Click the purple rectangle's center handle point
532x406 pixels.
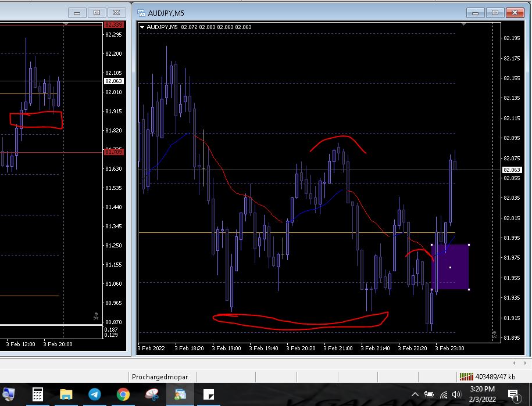click(450, 267)
